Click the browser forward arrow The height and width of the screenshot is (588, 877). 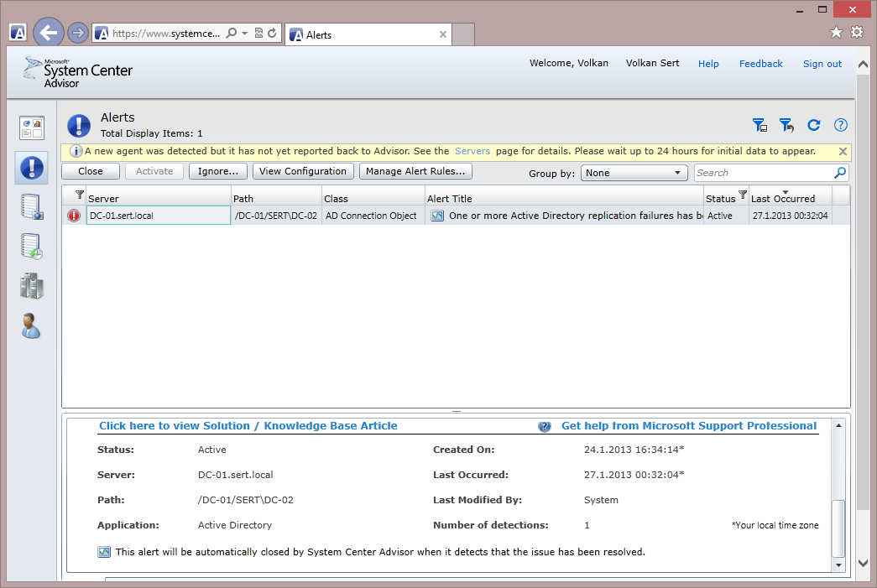(x=78, y=33)
